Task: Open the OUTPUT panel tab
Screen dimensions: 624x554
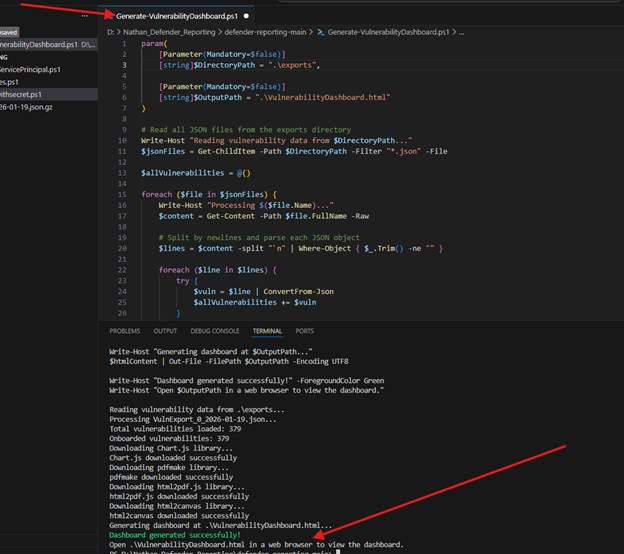Action: (165, 331)
